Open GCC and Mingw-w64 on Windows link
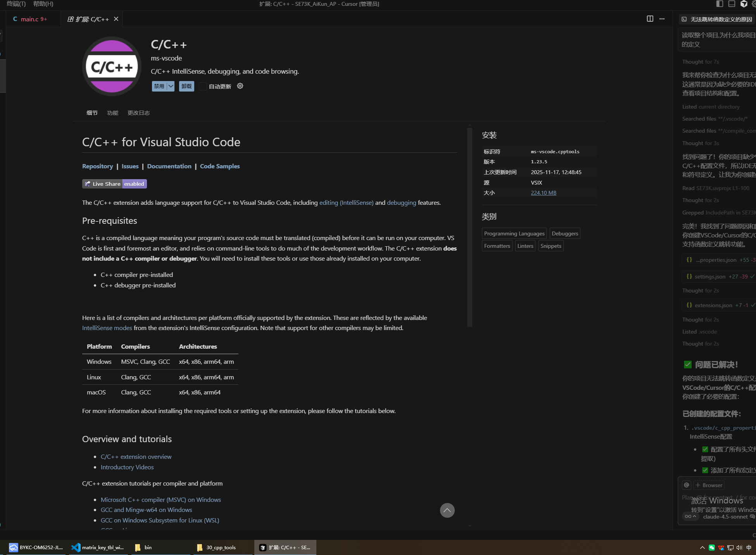Viewport: 756px width, 555px height. [x=147, y=510]
